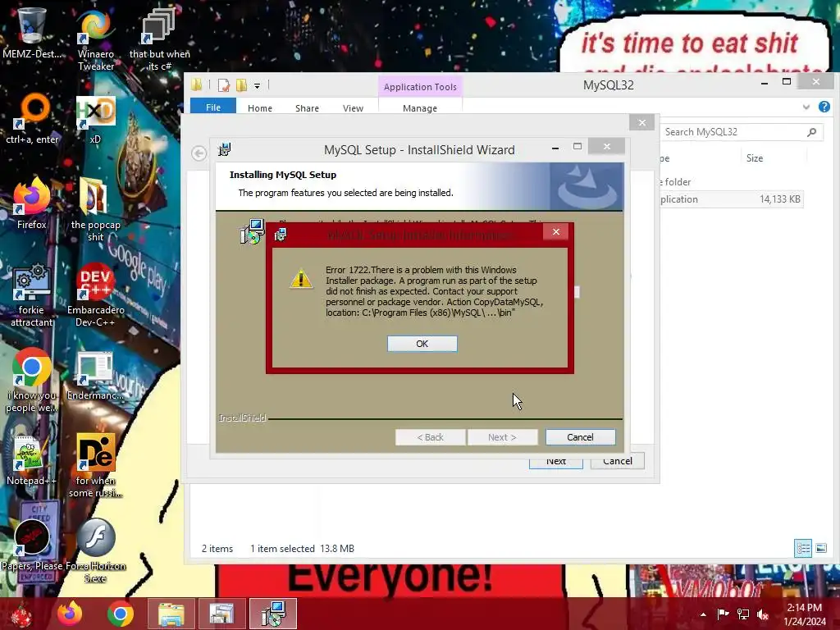This screenshot has width=840, height=630.
Task: Close the red error dialog with X
Action: [x=556, y=231]
